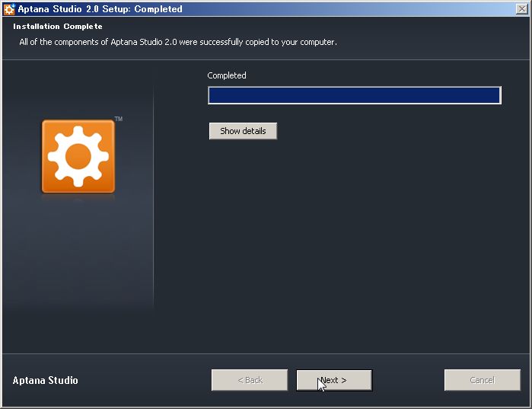Close the Aptana Studio setup window
The height and width of the screenshot is (409, 532).
click(x=521, y=9)
